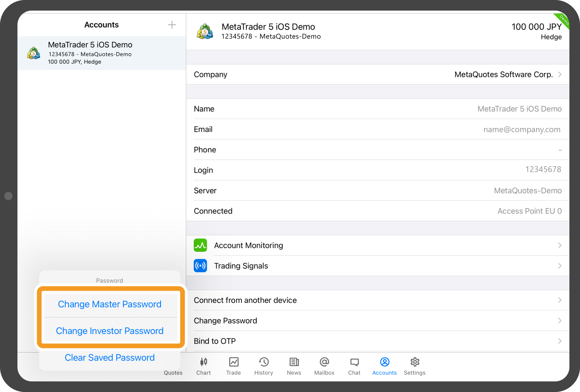Open the Chart tab icon
Viewport: 580px width, 392px height.
203,362
